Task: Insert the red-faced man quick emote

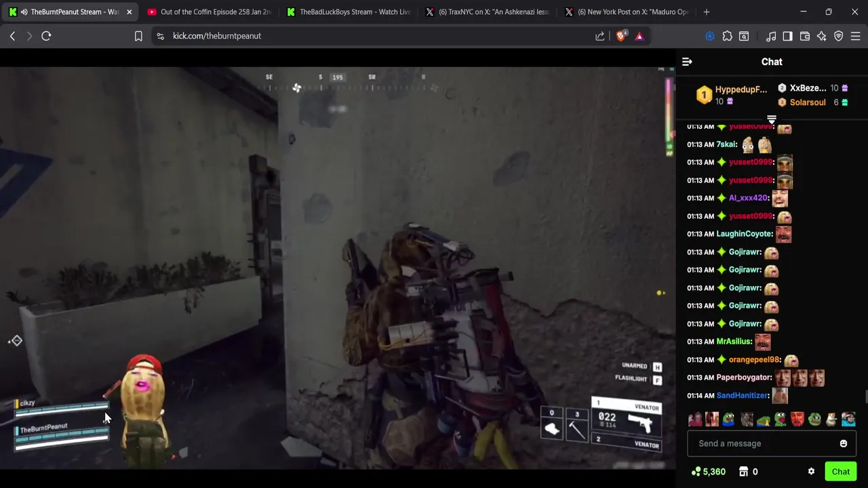Action: 797,420
